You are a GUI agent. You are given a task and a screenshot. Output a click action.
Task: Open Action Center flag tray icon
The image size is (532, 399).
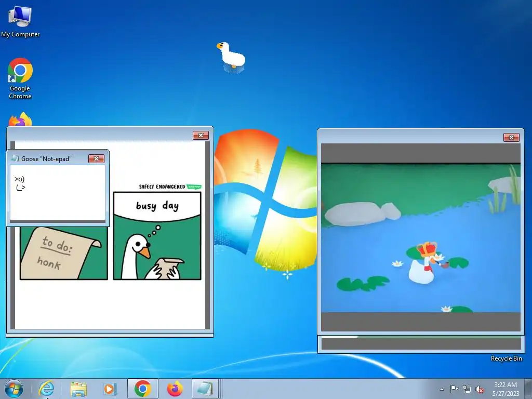pyautogui.click(x=454, y=389)
